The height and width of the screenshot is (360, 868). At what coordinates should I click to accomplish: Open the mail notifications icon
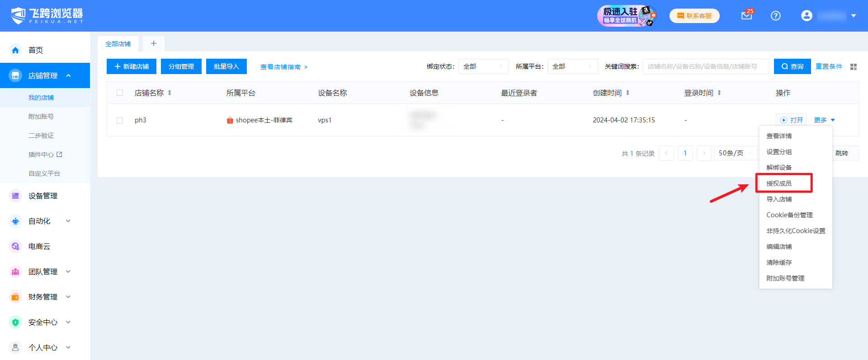(x=746, y=16)
